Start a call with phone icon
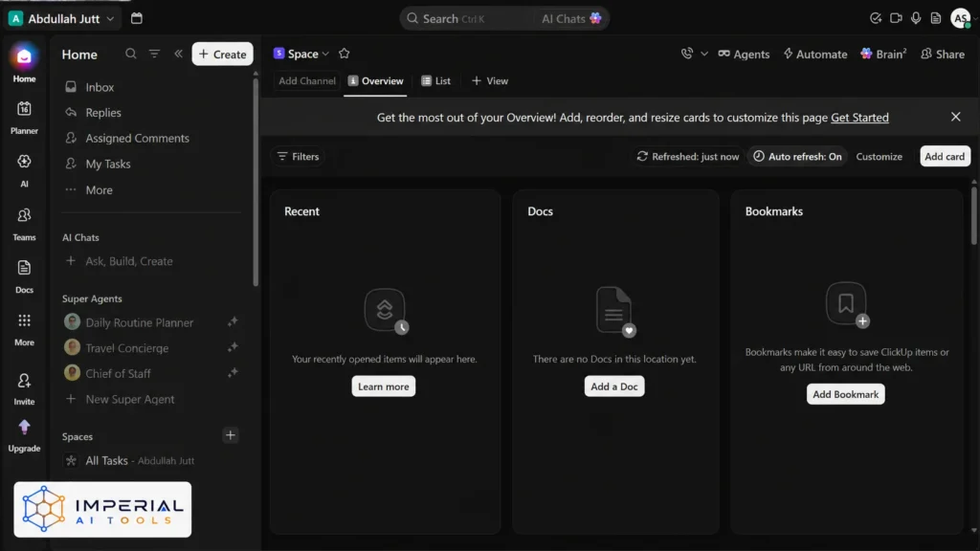Image resolution: width=980 pixels, height=551 pixels. tap(687, 54)
